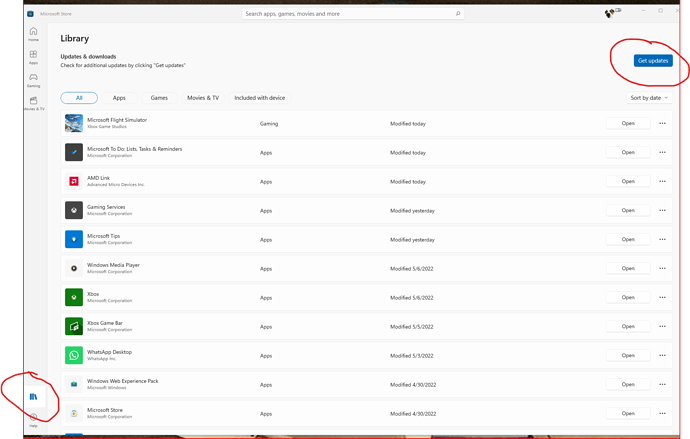Open AMD Link
This screenshot has height=439, width=690.
(628, 182)
